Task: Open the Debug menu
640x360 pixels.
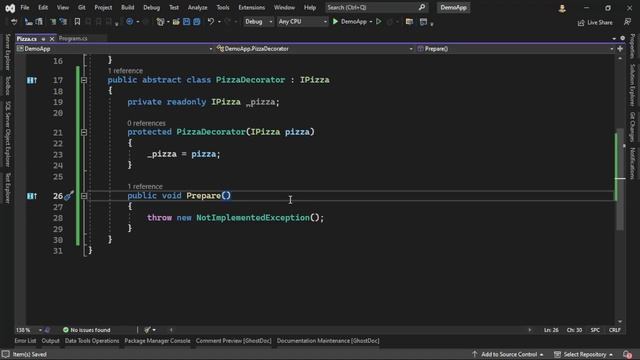Action: point(151,7)
